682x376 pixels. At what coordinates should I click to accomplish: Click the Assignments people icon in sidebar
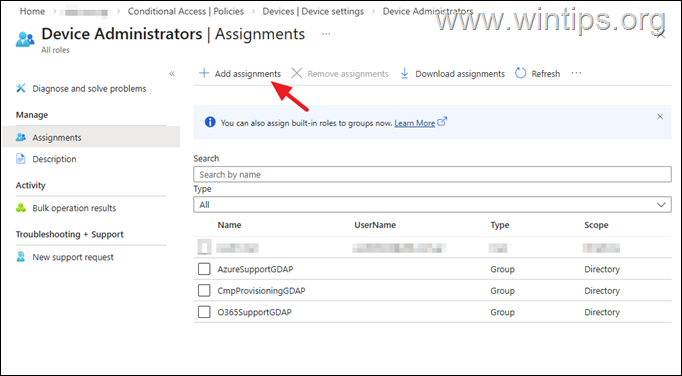pyautogui.click(x=20, y=138)
